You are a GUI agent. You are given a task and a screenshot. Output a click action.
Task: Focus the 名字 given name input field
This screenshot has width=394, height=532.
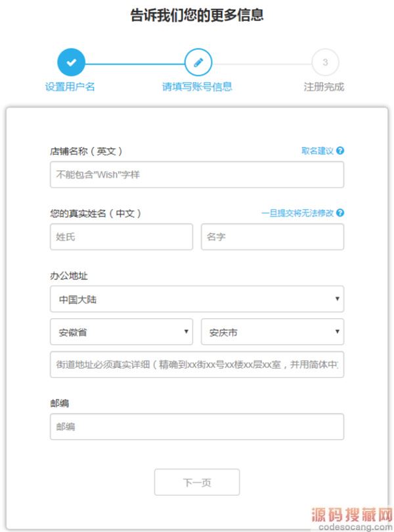[x=273, y=237]
